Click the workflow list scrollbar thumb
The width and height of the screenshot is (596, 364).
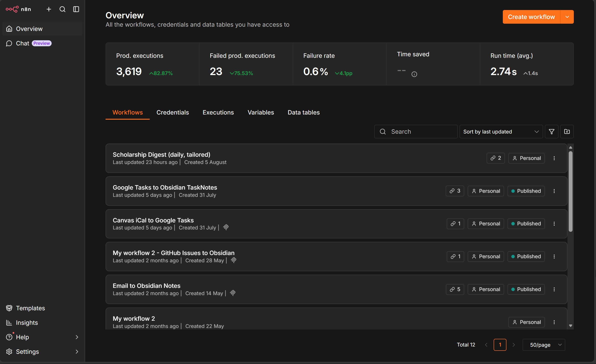pyautogui.click(x=571, y=191)
